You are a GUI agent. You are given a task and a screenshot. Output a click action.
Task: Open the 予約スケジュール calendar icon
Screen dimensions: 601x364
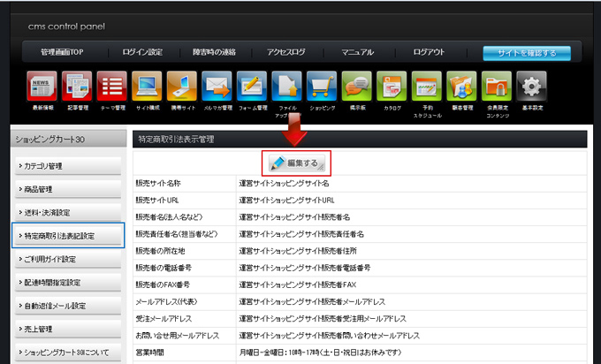[426, 87]
